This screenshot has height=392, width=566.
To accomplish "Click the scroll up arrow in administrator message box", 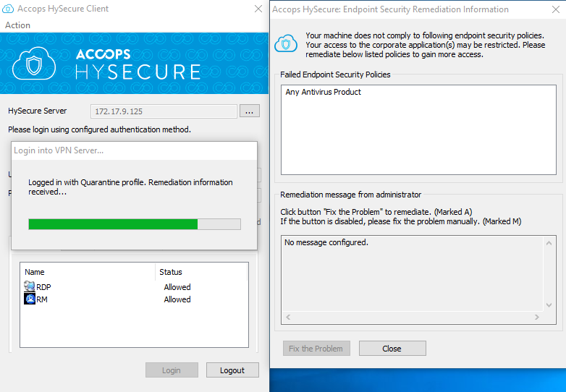I will pos(549,243).
